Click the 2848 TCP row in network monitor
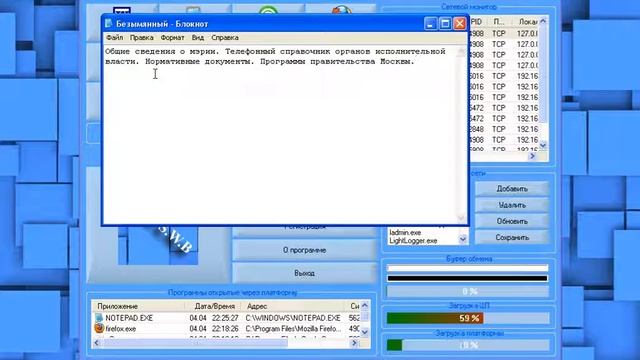Viewport: 640px width, 360px height. pos(504,129)
